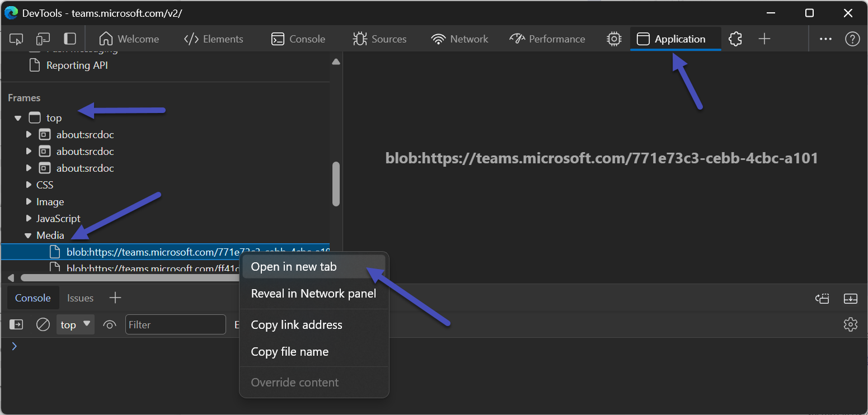Toggle device emulation icon

coord(43,39)
